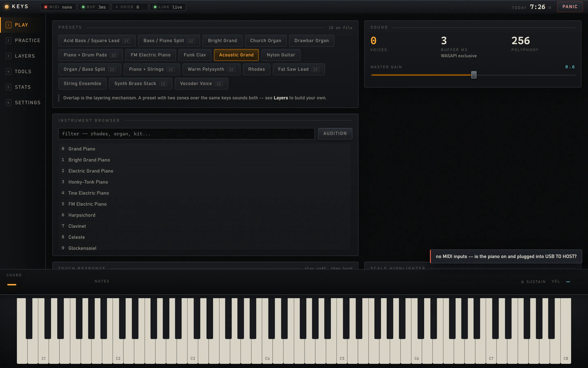Go to the Tools section
This screenshot has height=368, width=588.
[23, 72]
